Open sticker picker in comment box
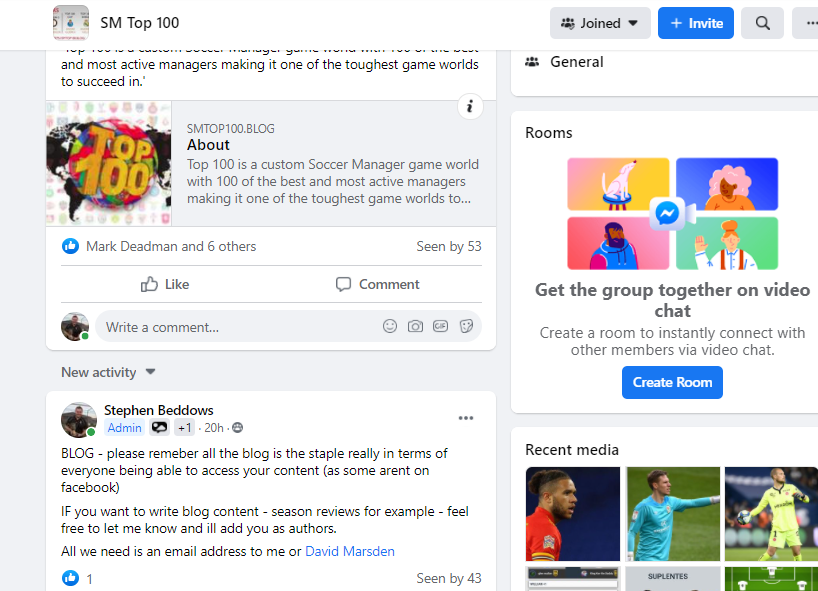818x591 pixels. [x=466, y=326]
